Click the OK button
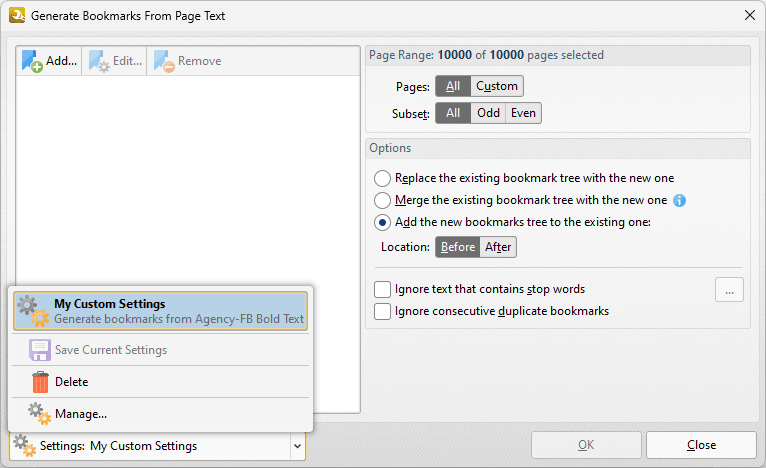The image size is (766, 468). coord(586,445)
